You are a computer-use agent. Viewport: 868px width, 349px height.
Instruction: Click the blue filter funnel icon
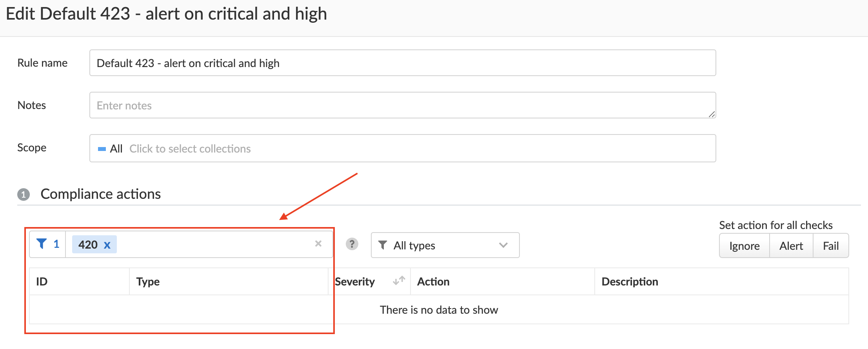tap(42, 244)
